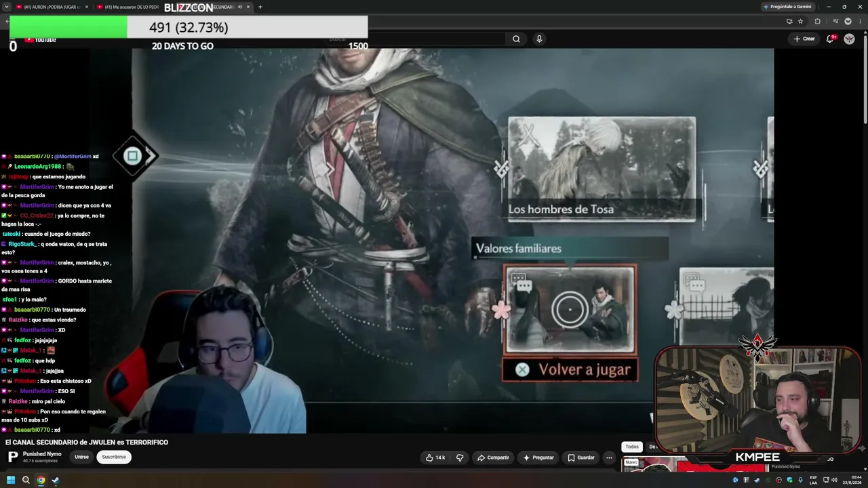
Task: Click the Unirse button
Action: pos(81,457)
